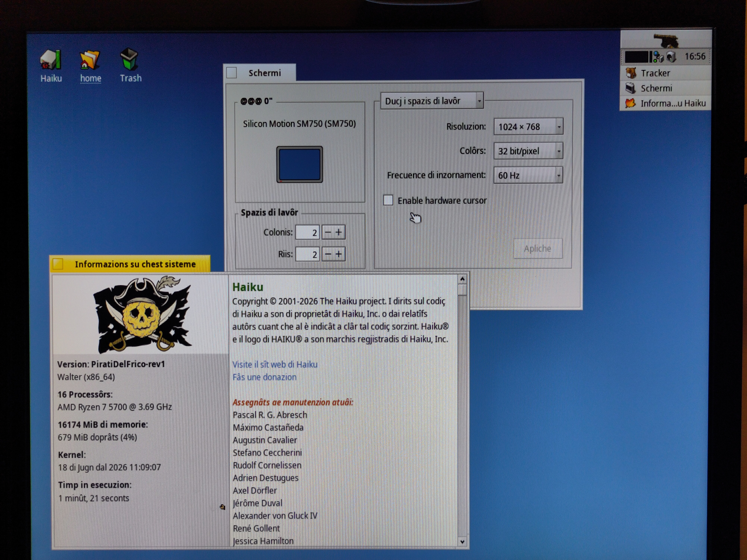Click the name Adrien Destugues
The height and width of the screenshot is (560, 747).
point(265,478)
